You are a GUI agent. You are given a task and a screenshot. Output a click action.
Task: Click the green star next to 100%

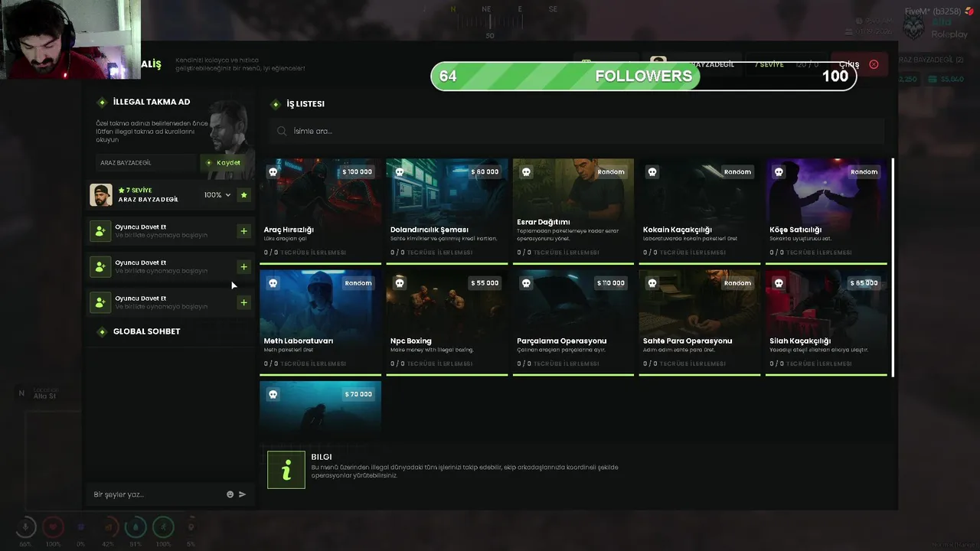244,195
